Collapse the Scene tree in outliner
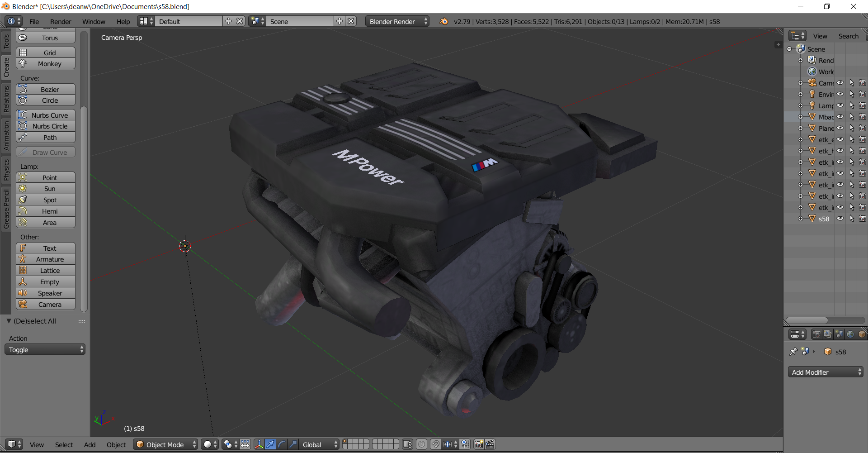868x453 pixels. point(789,49)
